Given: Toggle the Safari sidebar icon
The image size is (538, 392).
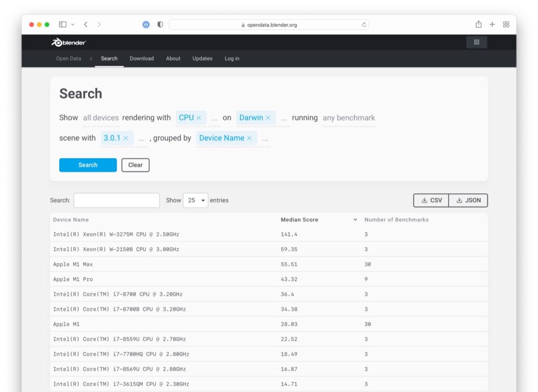Looking at the screenshot, I should click(x=63, y=25).
